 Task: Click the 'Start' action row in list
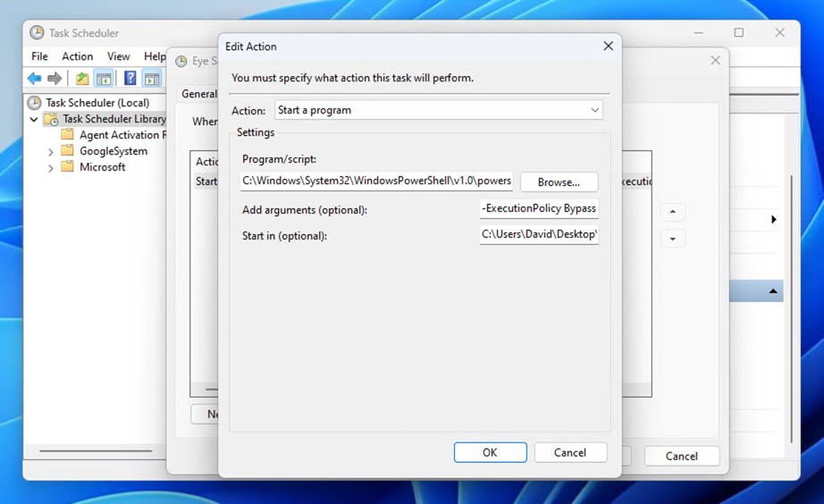(x=206, y=181)
